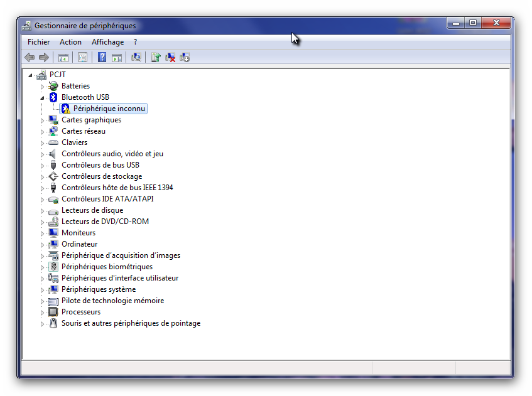Select Cartes réseau in the tree

(x=83, y=131)
